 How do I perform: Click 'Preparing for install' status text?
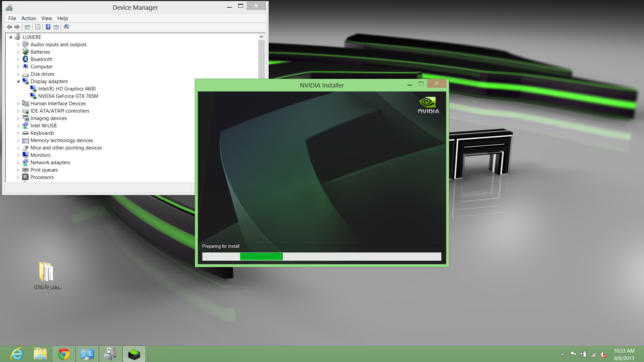click(x=221, y=246)
